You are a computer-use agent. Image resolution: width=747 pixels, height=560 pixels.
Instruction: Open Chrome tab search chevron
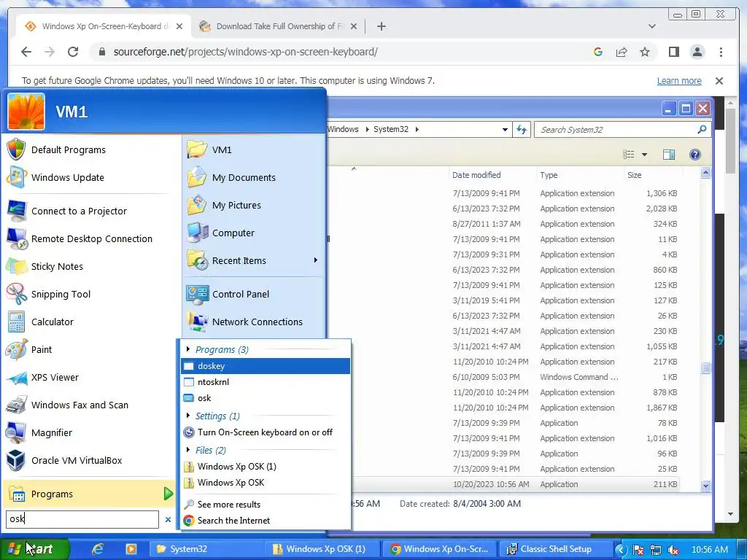tap(652, 26)
